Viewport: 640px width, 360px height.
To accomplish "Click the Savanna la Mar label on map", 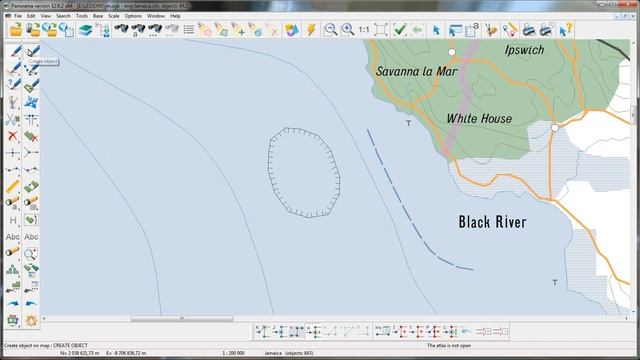I will click(417, 71).
